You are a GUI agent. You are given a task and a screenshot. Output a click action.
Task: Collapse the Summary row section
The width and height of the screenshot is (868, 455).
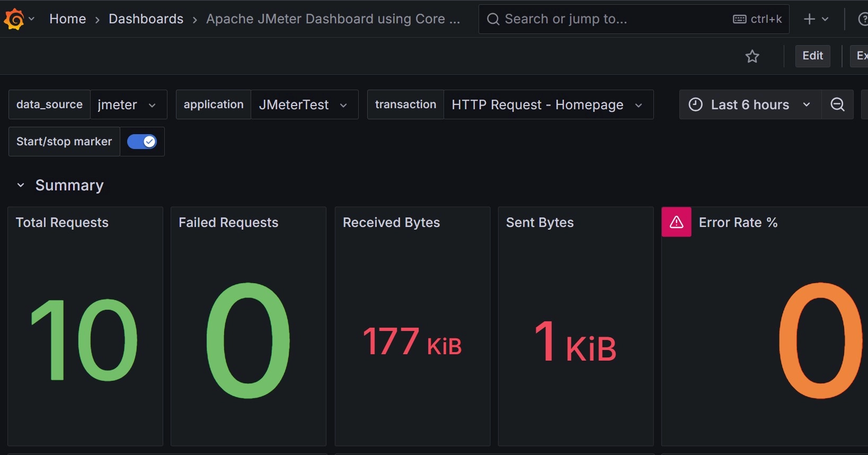pyautogui.click(x=21, y=185)
